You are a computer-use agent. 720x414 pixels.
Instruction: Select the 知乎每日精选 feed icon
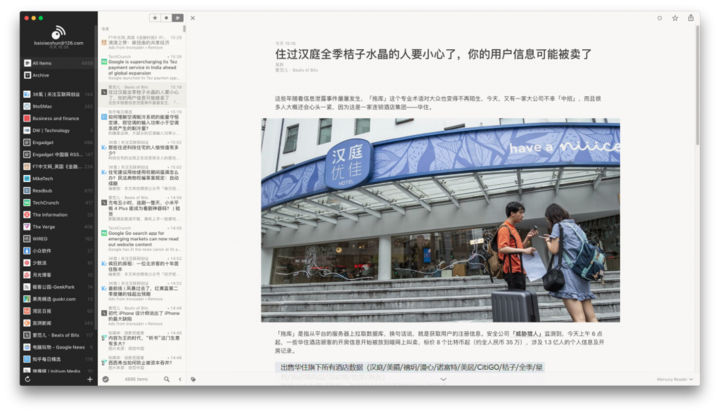point(27,359)
